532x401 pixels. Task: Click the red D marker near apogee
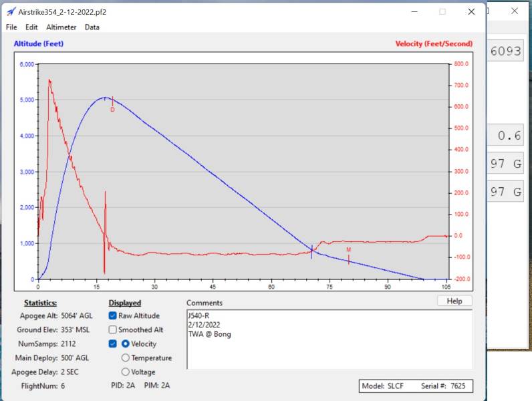click(112, 110)
